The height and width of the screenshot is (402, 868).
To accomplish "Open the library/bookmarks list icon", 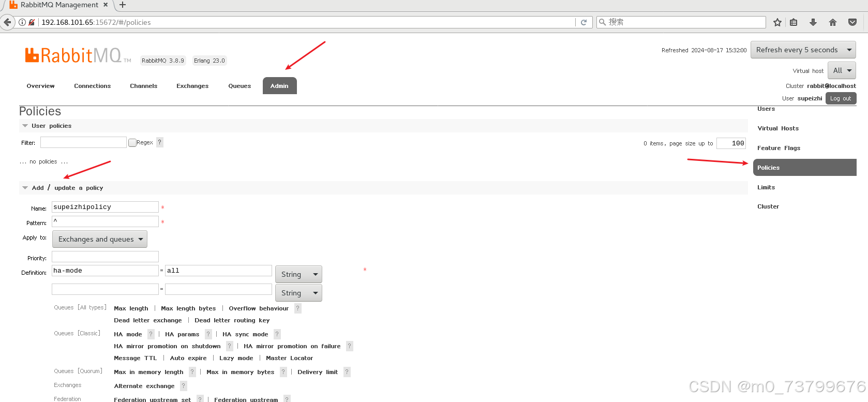I will (x=794, y=22).
